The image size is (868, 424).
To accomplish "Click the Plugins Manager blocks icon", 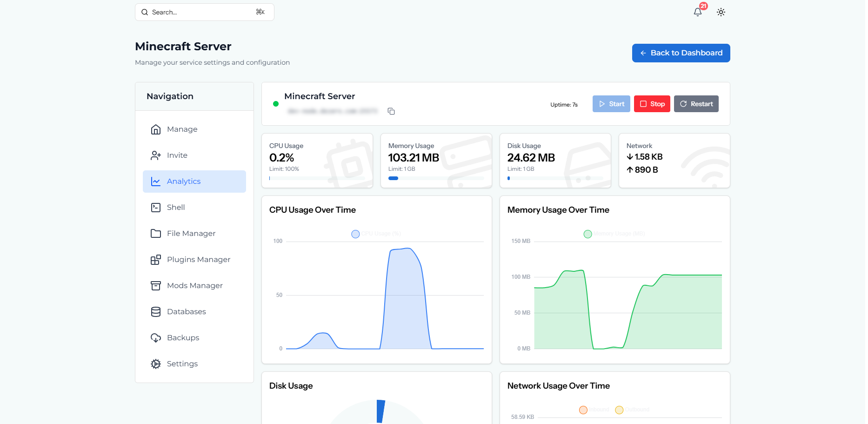I will tap(156, 260).
